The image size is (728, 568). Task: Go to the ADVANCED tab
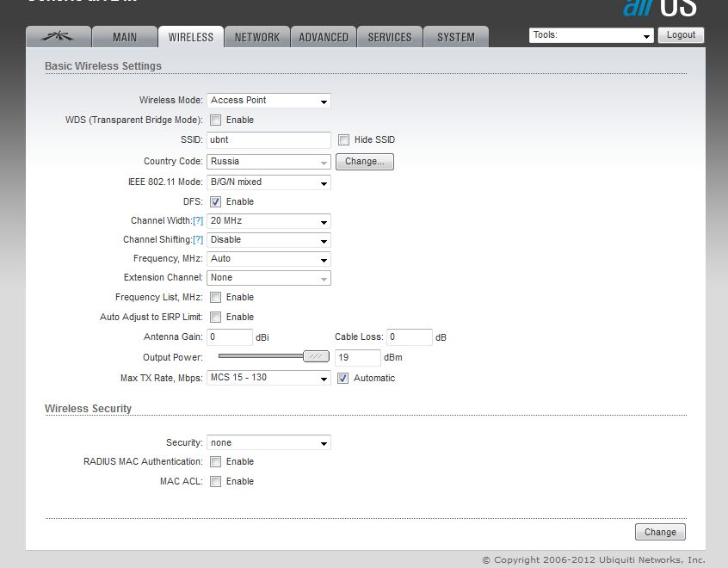coord(324,37)
